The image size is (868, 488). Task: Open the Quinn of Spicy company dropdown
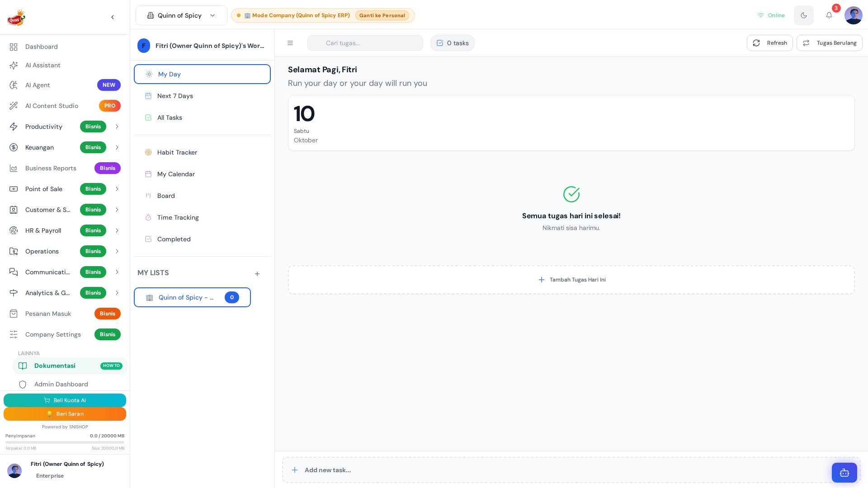pos(181,15)
